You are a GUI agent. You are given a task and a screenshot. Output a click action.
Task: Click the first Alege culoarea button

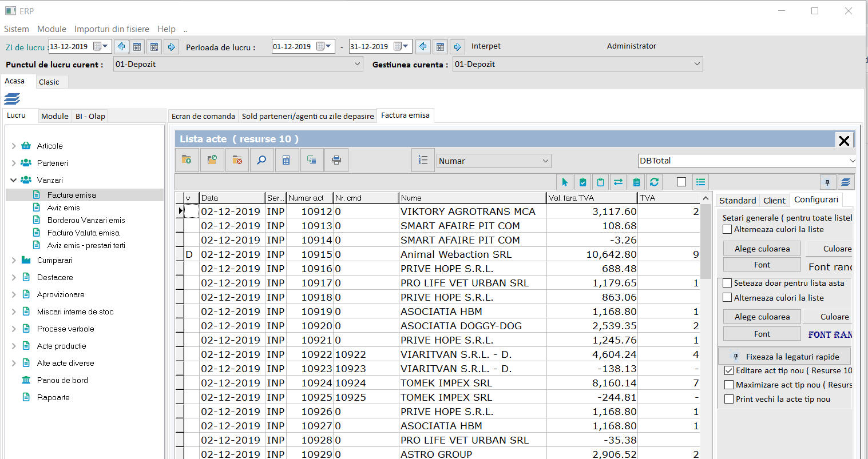(762, 249)
